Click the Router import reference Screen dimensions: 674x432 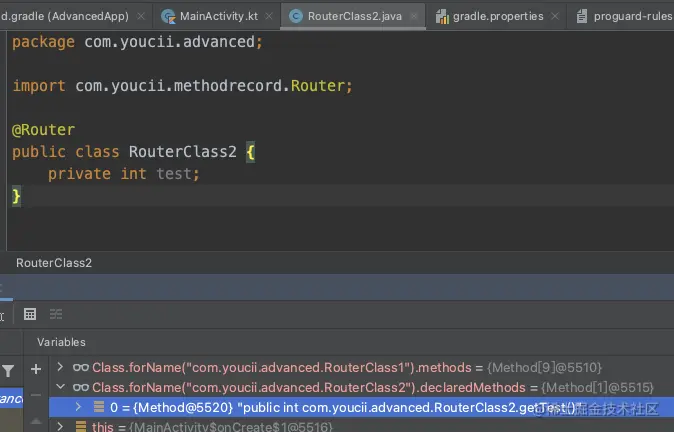(318, 86)
